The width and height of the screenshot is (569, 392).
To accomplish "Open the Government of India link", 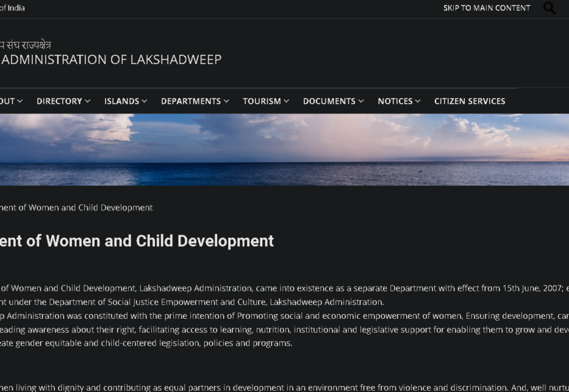I will pos(12,8).
